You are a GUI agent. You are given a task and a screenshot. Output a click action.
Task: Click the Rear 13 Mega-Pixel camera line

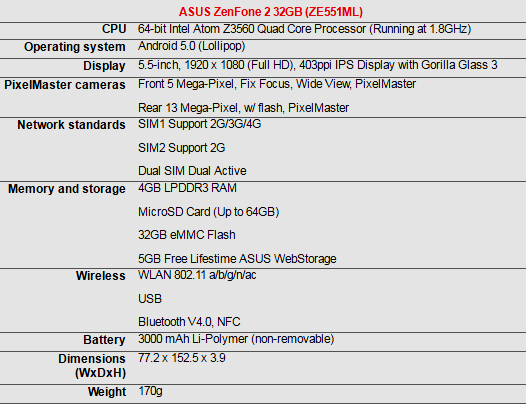244,108
